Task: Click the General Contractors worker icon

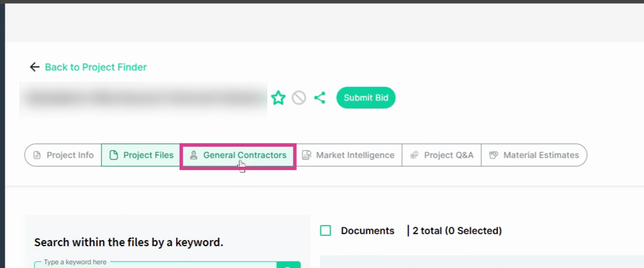Action: [x=194, y=155]
